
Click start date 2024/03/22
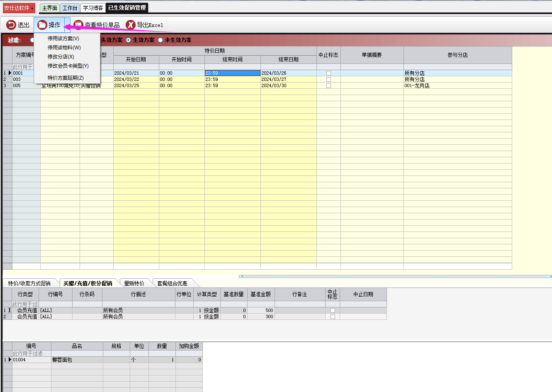point(136,79)
